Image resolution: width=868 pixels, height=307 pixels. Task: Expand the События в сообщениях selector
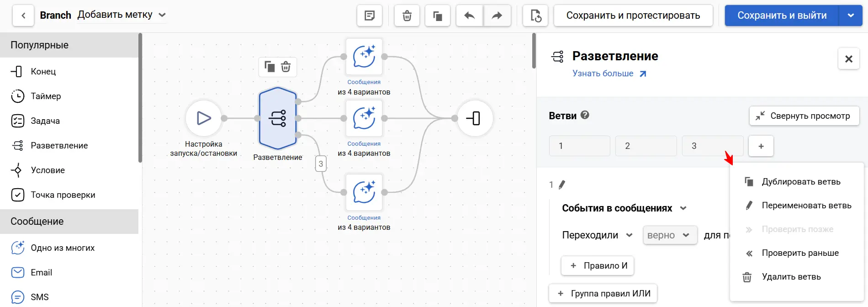tap(683, 208)
